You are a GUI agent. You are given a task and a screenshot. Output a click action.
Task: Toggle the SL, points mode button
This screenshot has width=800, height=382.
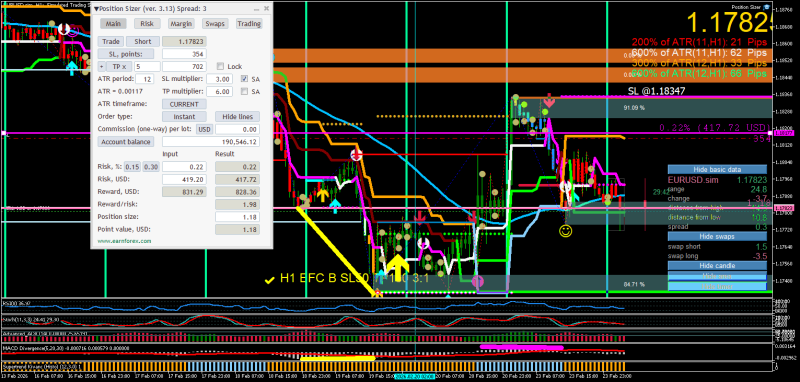click(x=126, y=54)
